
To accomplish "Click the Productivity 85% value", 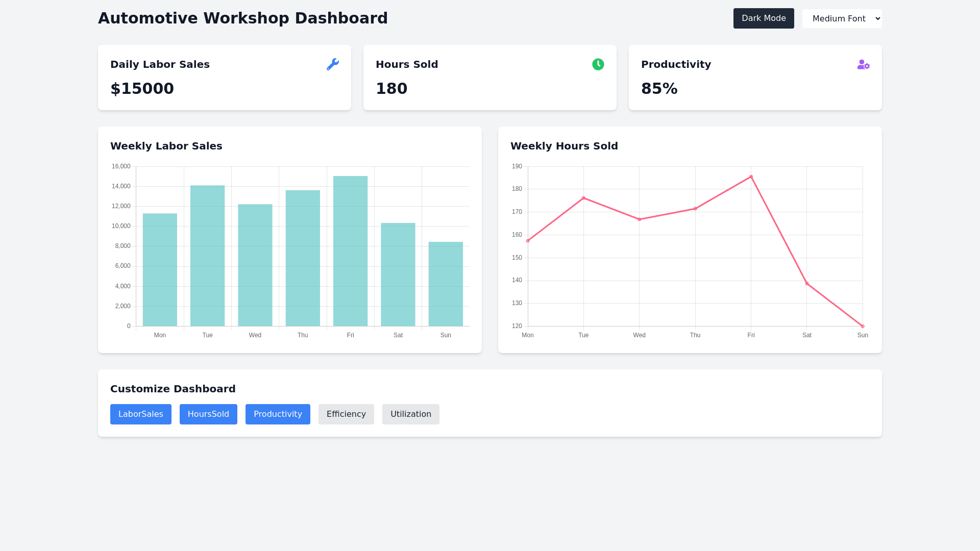I will (659, 89).
